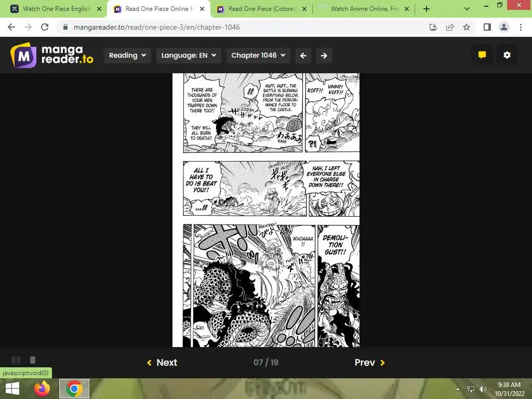Screen dimensions: 532x399
Task: Click the 07 / 19 page counter
Action: tap(266, 362)
